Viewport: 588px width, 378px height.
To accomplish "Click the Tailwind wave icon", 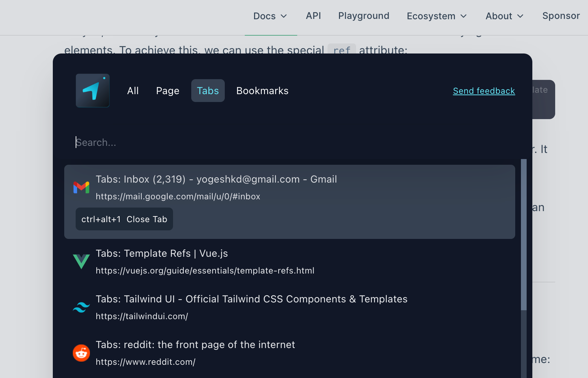I will pyautogui.click(x=81, y=307).
